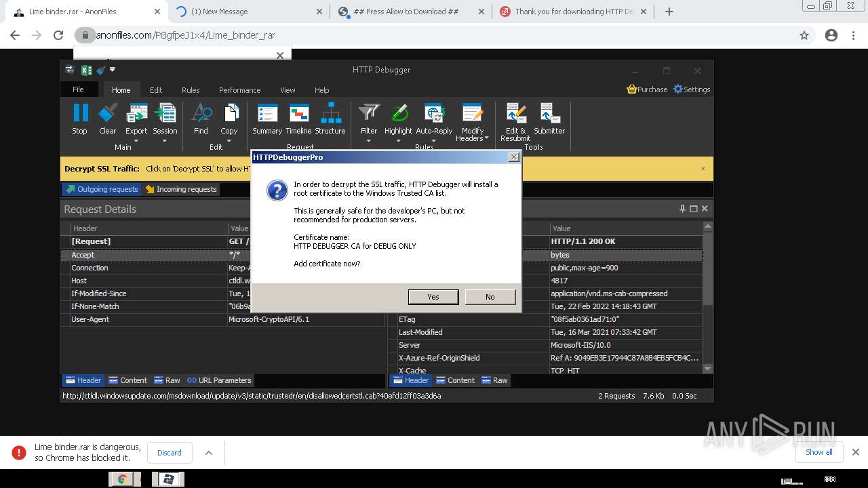Click Show all downloads button

[819, 452]
